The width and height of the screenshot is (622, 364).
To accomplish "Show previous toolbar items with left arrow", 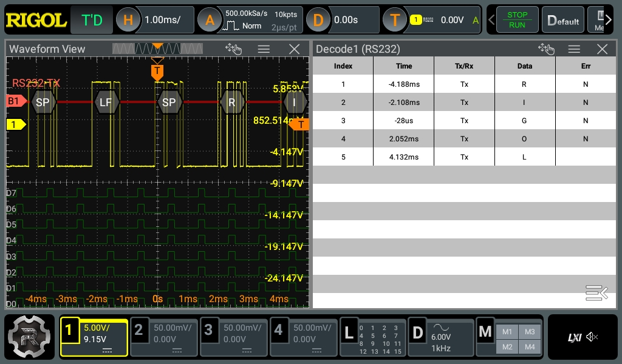I will [491, 20].
